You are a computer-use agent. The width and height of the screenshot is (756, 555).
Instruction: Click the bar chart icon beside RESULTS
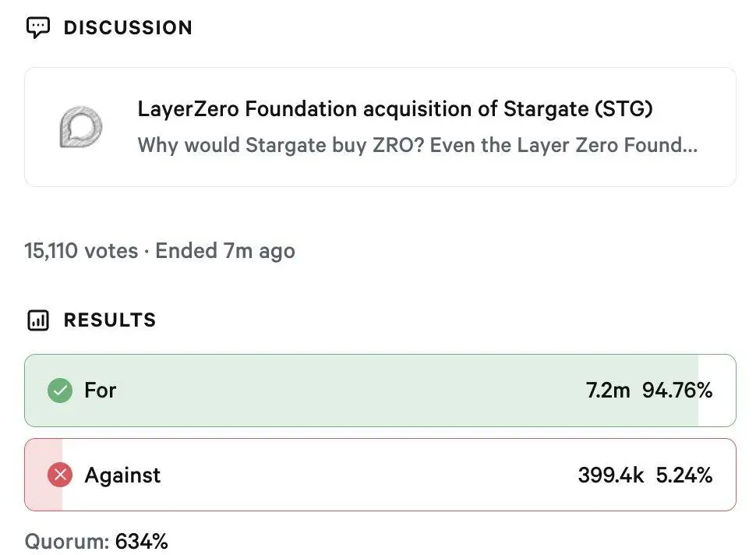[x=38, y=320]
